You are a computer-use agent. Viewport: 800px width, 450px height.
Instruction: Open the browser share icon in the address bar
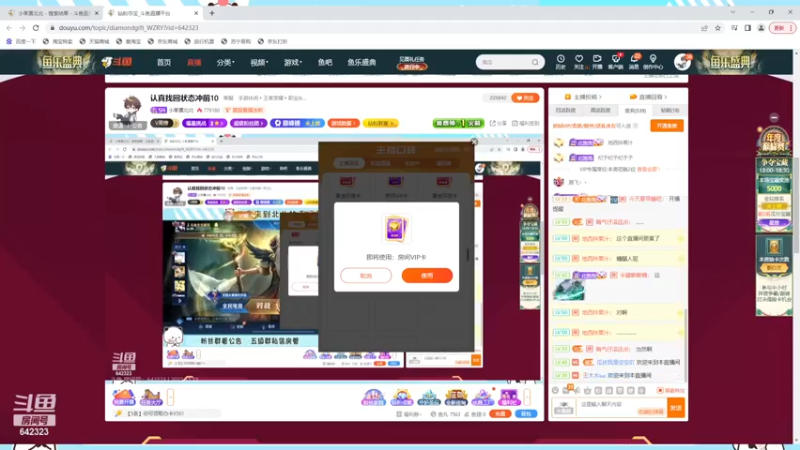point(704,28)
